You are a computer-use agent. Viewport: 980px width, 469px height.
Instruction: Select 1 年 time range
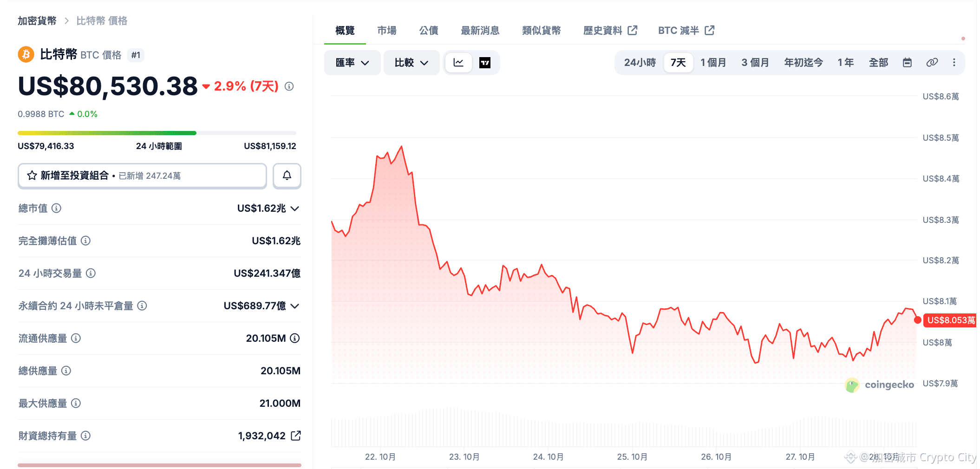846,63
